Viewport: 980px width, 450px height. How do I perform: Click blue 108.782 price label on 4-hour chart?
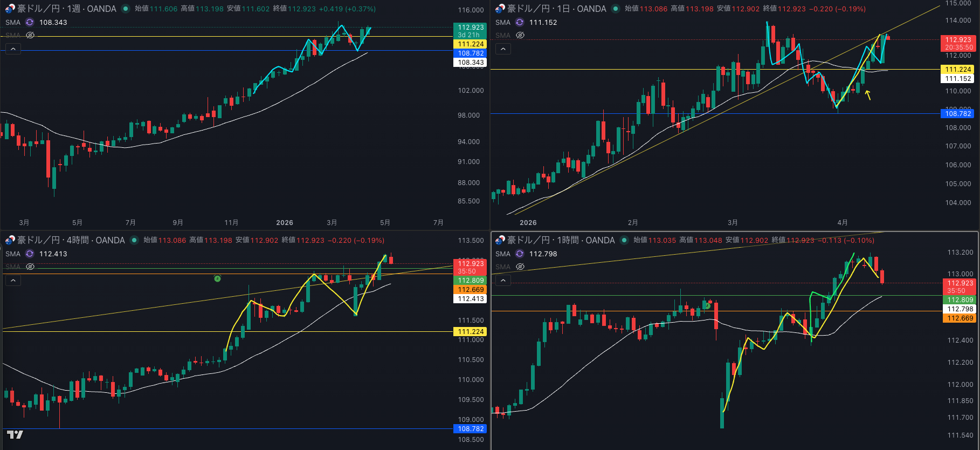470,429
